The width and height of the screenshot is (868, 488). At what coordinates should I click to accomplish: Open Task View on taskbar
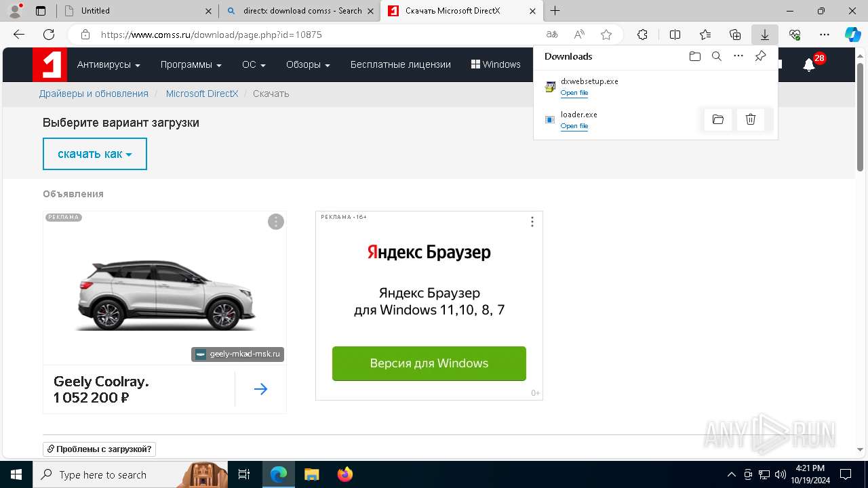244,474
